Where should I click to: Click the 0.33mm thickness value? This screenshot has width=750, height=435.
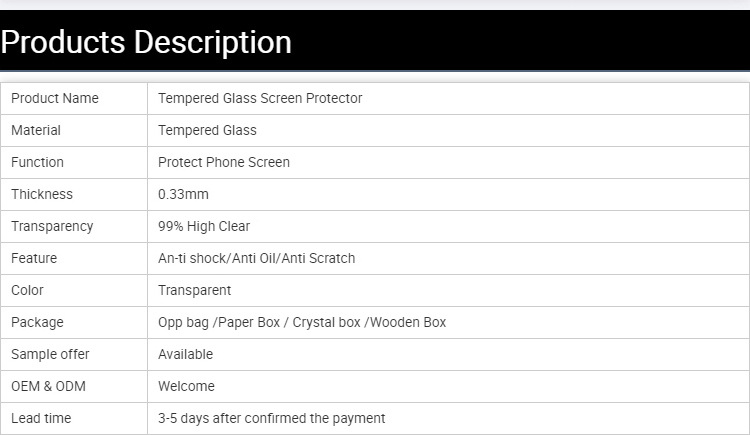(x=183, y=194)
